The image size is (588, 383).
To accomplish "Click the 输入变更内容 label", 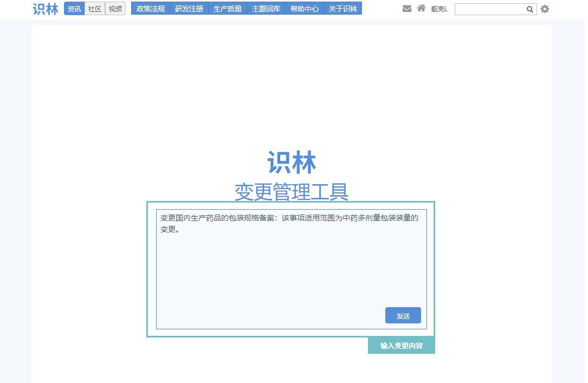I will (402, 346).
